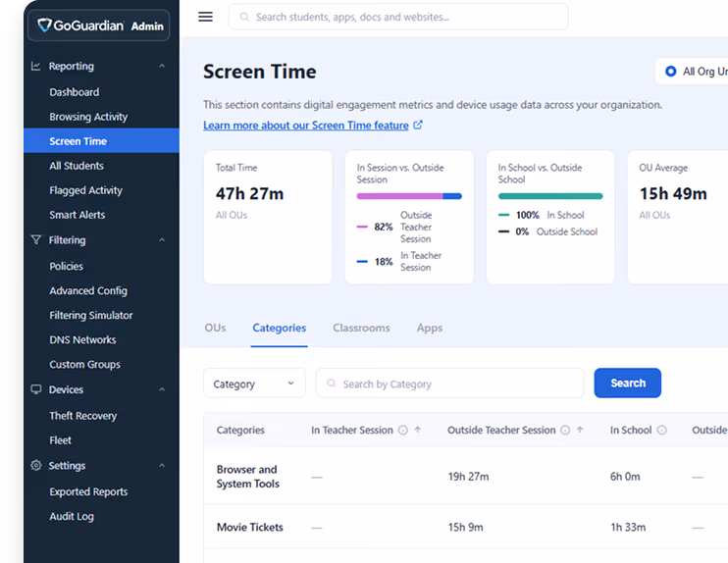Switch to the Classrooms tab
The height and width of the screenshot is (563, 728).
tap(361, 328)
